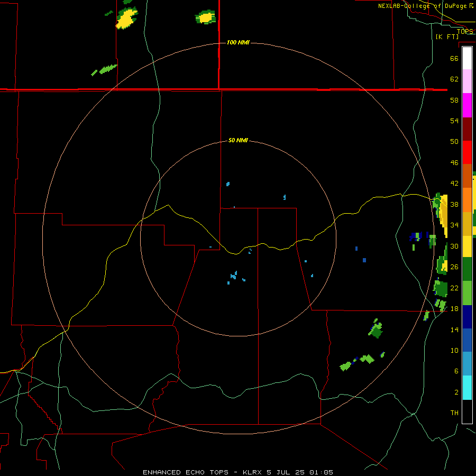Pick the medium blue legend swatch
The height and width of the screenshot is (476, 476).
pos(467,340)
